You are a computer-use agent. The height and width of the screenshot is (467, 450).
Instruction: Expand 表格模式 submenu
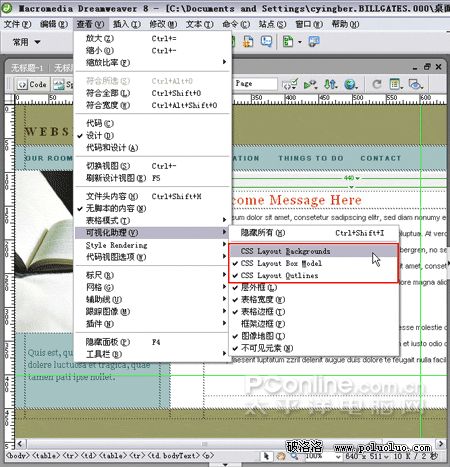(x=152, y=220)
